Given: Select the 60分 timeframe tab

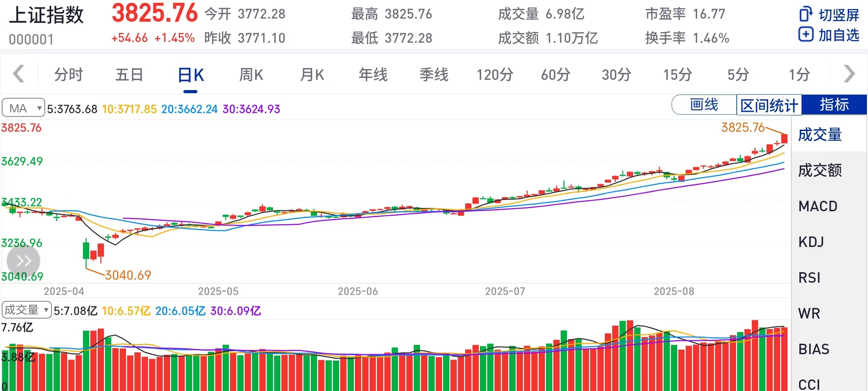Looking at the screenshot, I should pos(555,75).
